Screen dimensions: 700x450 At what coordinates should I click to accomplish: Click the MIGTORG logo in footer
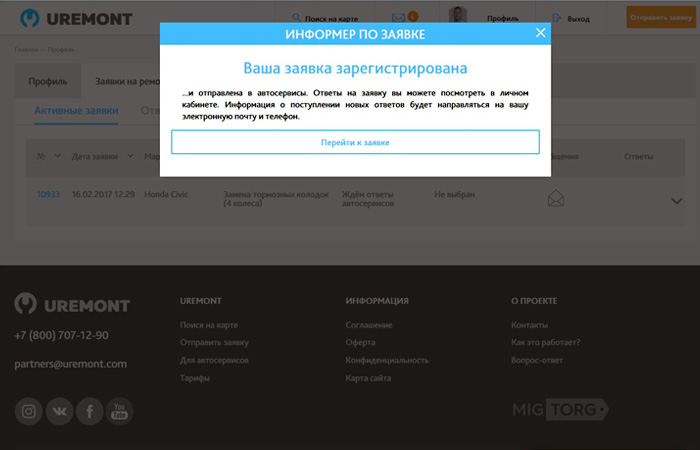(x=560, y=410)
